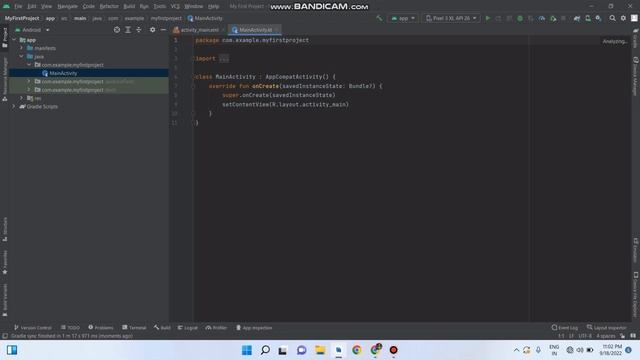Open the Terminal tool window
This screenshot has width=640, height=360.
coord(134,328)
